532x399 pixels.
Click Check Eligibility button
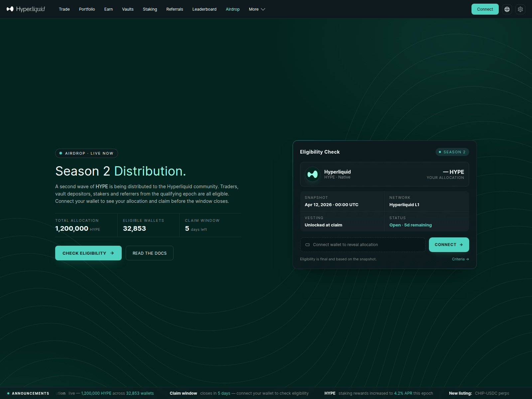88,253
